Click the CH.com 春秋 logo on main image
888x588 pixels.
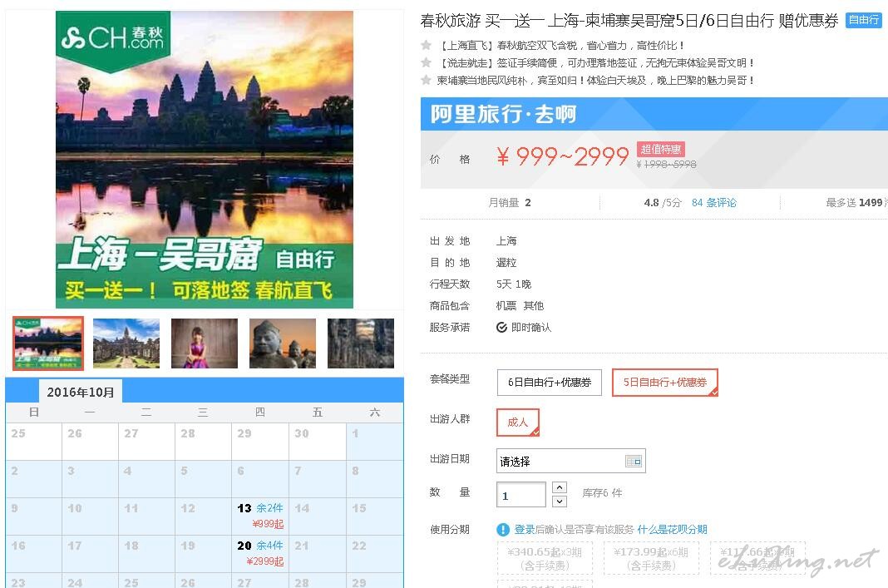coord(113,38)
